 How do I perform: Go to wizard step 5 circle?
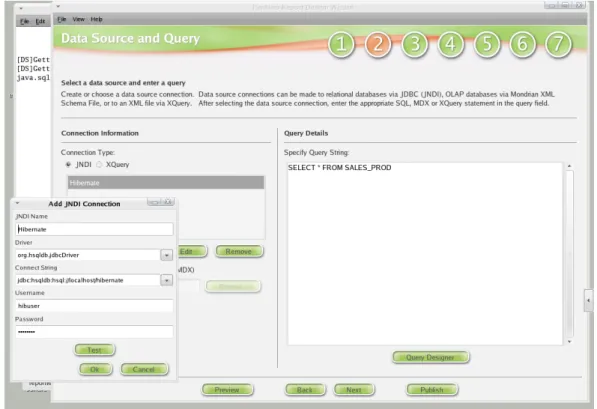tap(487, 45)
